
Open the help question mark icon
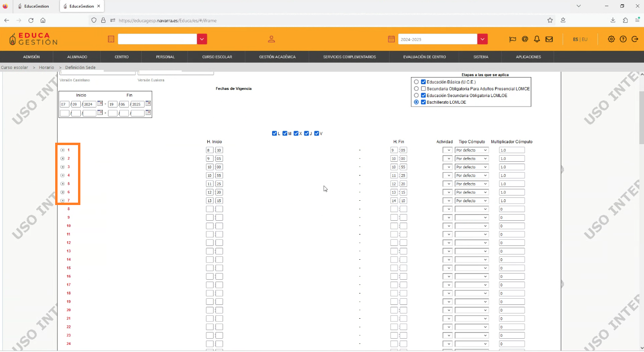623,39
